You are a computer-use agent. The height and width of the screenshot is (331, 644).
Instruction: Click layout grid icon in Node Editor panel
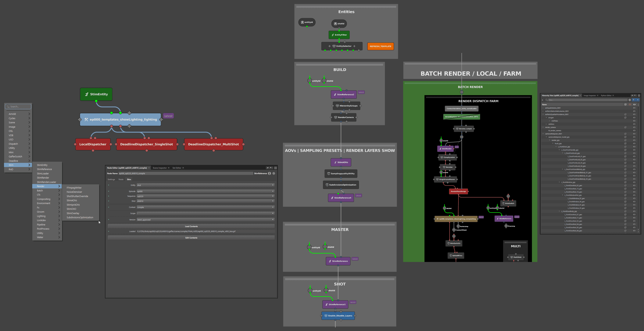(276, 168)
